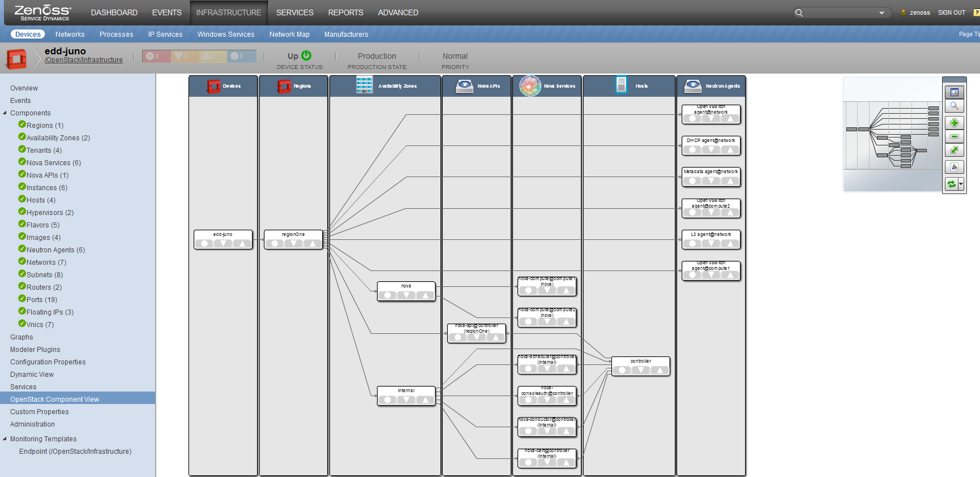Click the critical events red rainbow segment
Viewport: 980px width, 477px height.
156,56
